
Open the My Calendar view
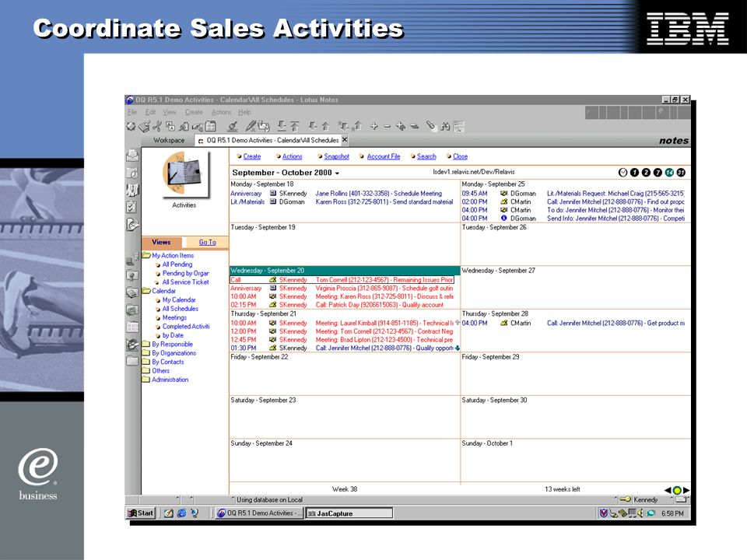[179, 300]
